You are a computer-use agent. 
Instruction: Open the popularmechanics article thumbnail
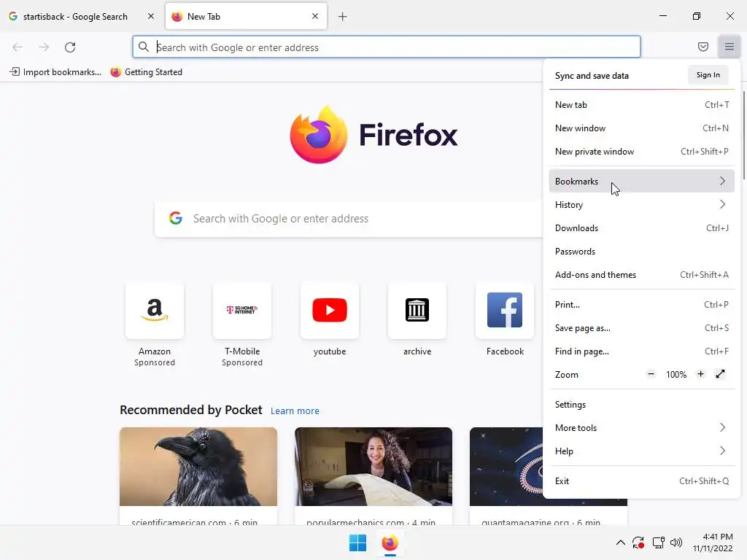373,466
